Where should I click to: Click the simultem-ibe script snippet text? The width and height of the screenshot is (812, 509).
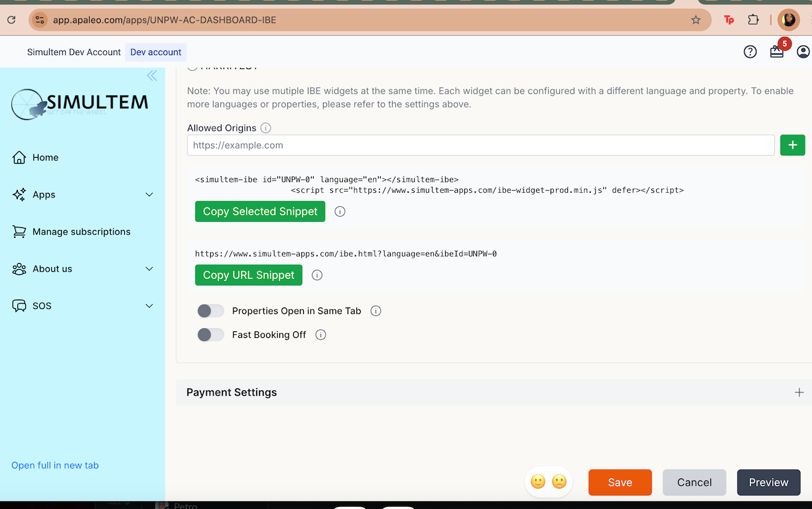click(439, 185)
